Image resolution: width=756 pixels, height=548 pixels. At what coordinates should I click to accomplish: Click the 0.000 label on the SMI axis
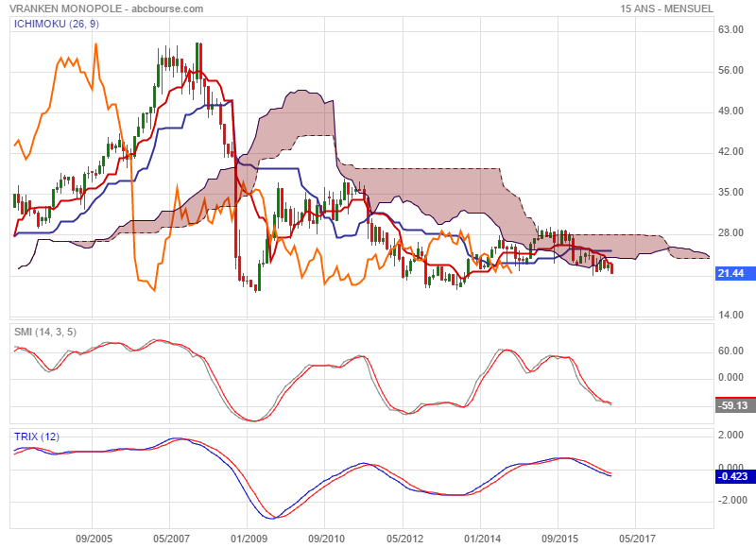pyautogui.click(x=730, y=377)
